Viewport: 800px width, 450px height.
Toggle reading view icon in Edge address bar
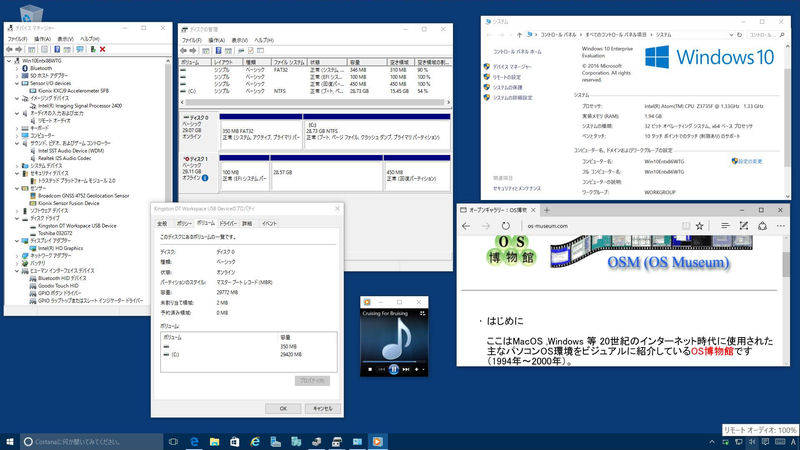click(686, 226)
